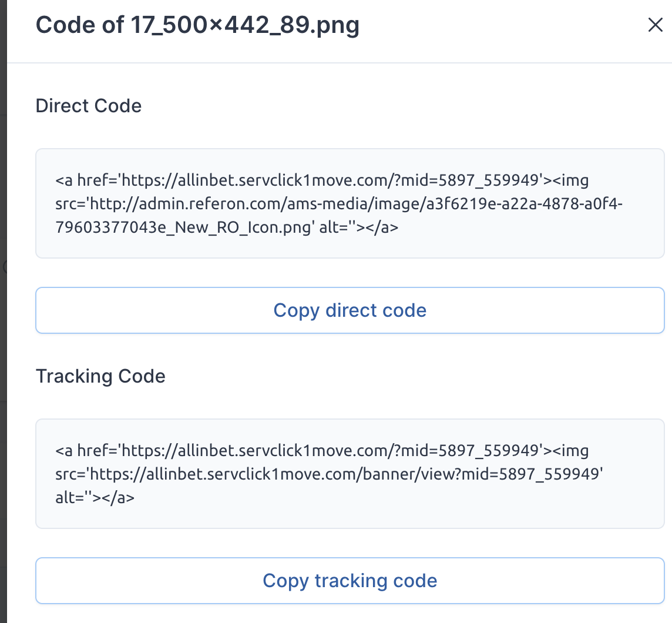This screenshot has height=623, width=672.
Task: Click the partially hidden circle at left edge
Action: pos(5,267)
